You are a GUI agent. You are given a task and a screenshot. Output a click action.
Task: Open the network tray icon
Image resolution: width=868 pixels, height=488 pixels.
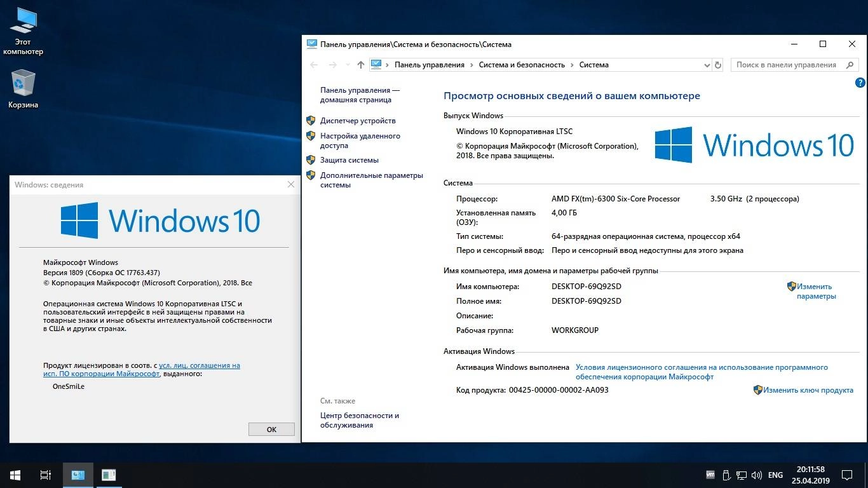coord(741,475)
